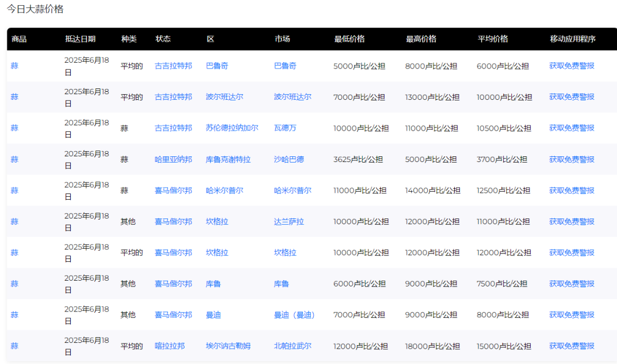This screenshot has width=617, height=364.
Task: Click the 3625卢比/公担 minimum price cell
Action: pos(358,160)
